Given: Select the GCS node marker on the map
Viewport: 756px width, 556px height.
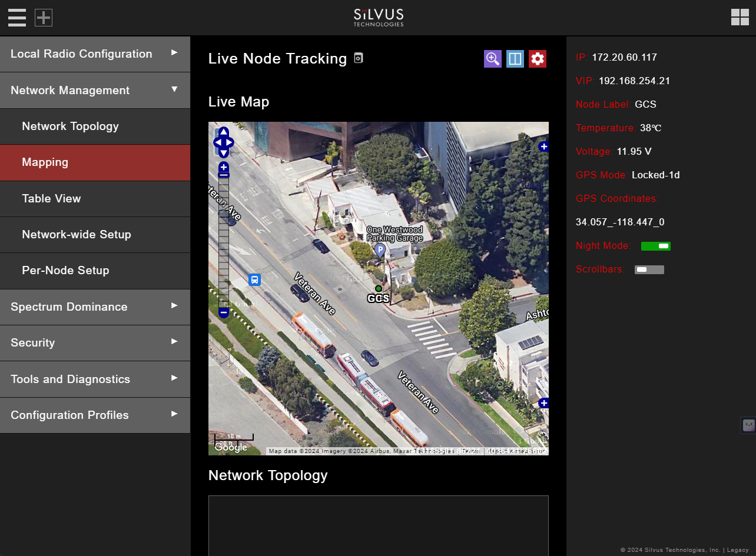Looking at the screenshot, I should click(x=377, y=288).
